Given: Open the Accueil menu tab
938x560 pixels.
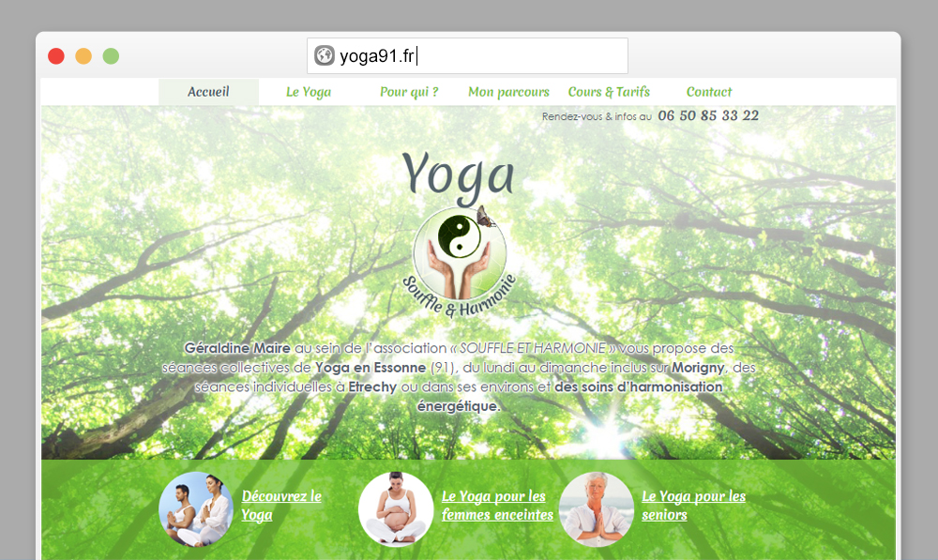Looking at the screenshot, I should (x=208, y=92).
